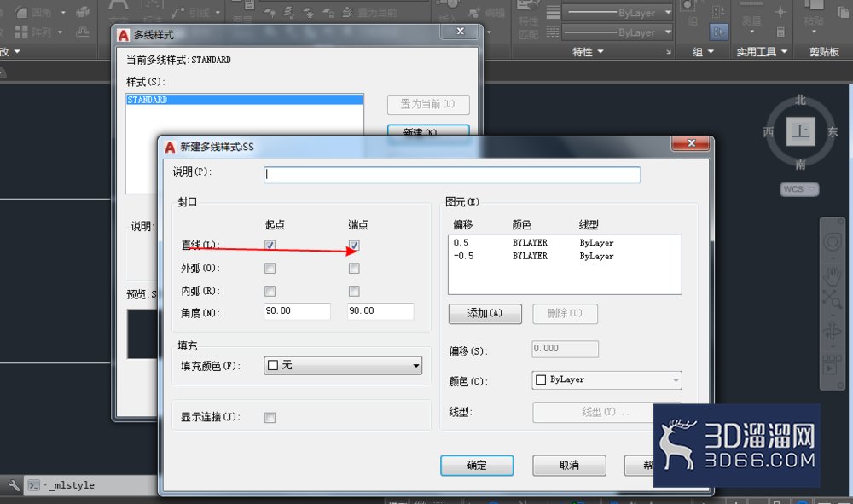The height and width of the screenshot is (504, 853).
Task: Rotate view north via ViewCube 北
Action: (x=800, y=100)
